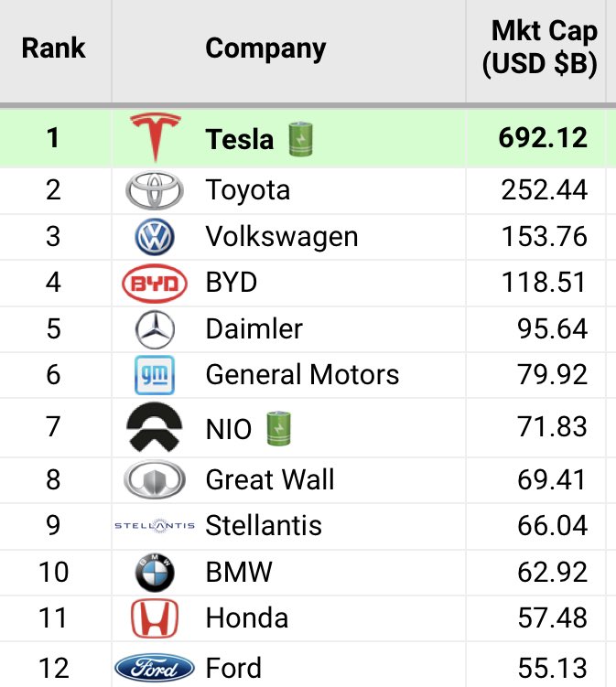Click the blue GM logo

(154, 375)
